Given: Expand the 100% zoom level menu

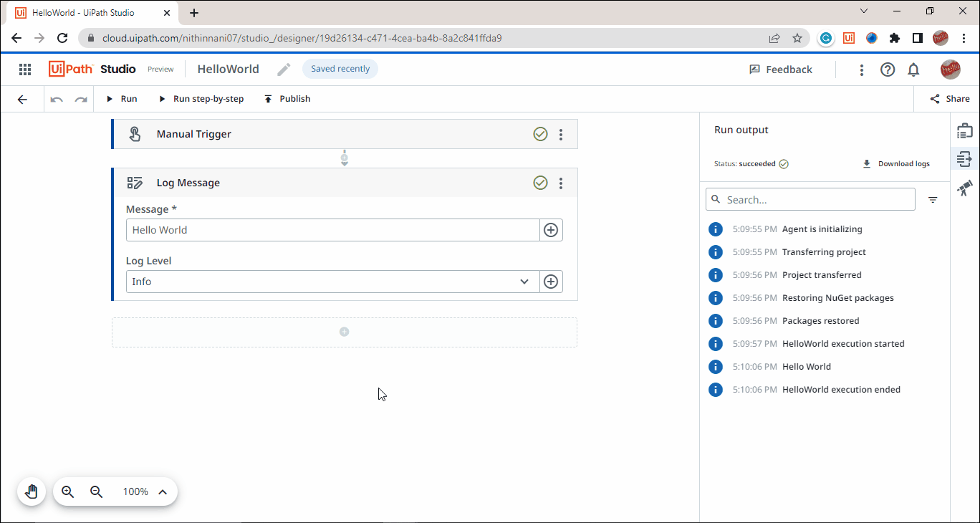Looking at the screenshot, I should click(163, 491).
